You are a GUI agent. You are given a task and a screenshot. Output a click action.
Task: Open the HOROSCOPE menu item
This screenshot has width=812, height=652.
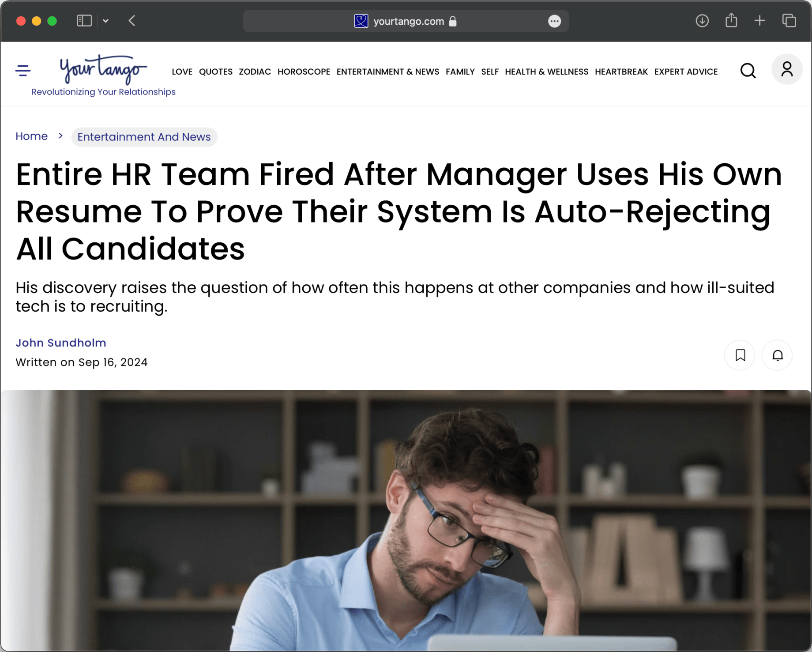[x=304, y=72]
